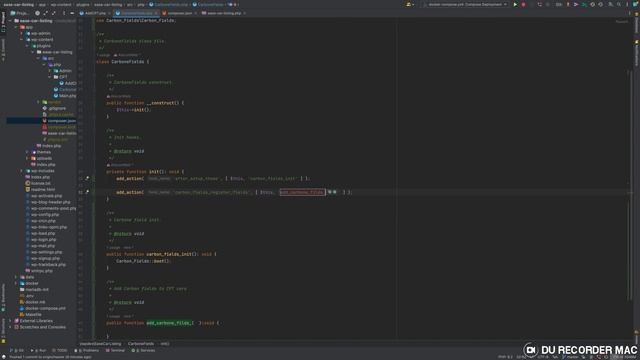Screen dimensions: 640x360
Task: Expand the vendor folder
Action: 39,102
